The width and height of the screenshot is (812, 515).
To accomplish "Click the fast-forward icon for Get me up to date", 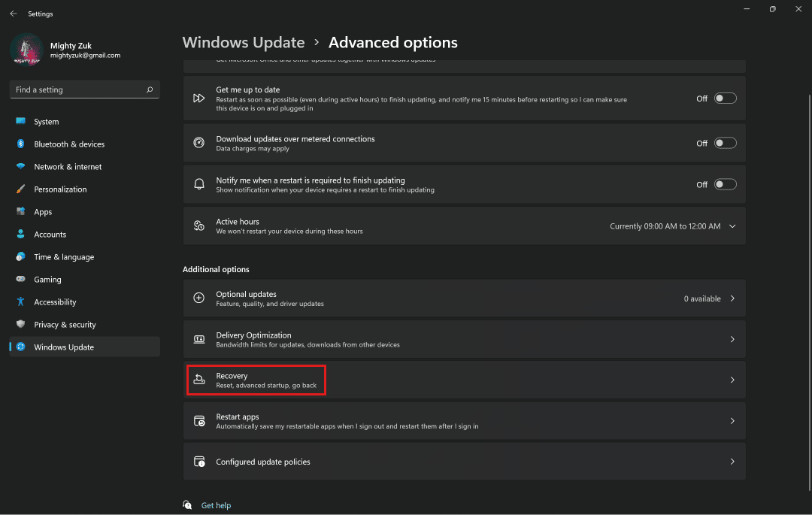I will pos(198,98).
